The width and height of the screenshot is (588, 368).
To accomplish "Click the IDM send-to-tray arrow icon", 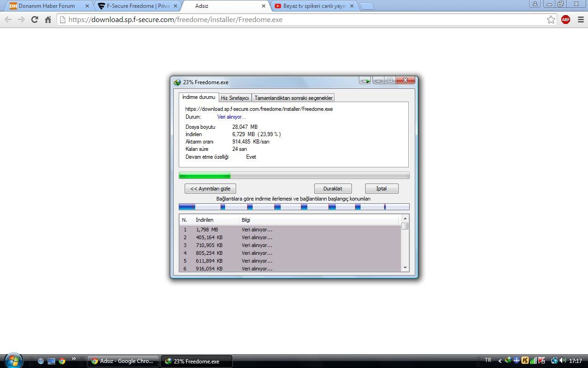I will tap(365, 81).
